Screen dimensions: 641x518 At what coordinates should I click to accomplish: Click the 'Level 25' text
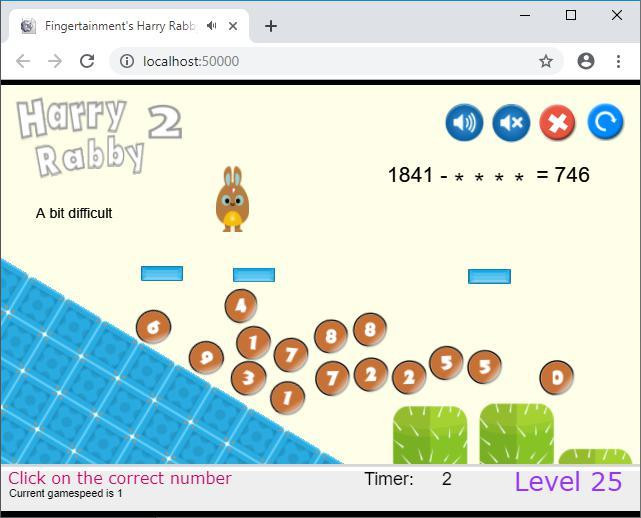568,482
